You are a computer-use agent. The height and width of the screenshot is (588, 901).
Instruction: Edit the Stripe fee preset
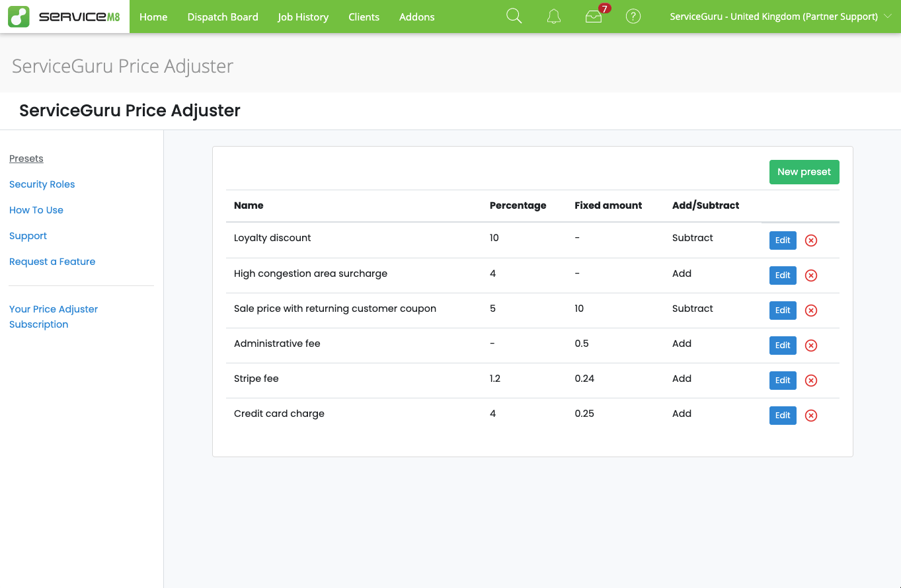783,381
